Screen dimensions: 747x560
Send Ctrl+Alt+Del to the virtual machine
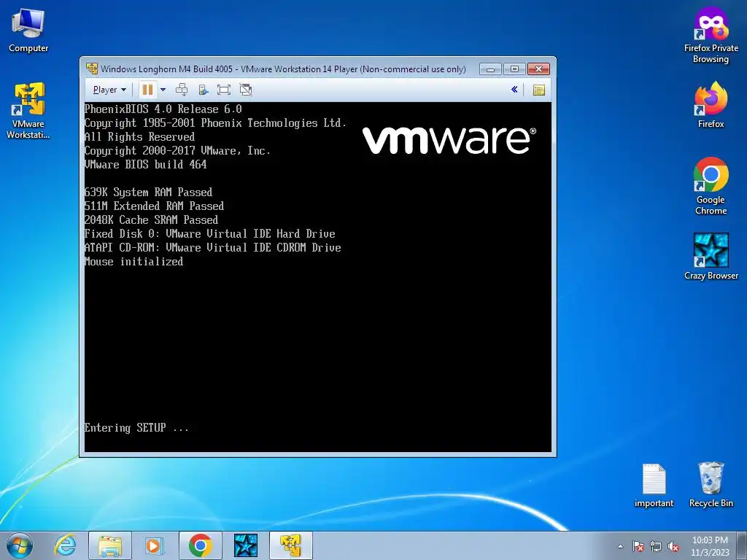[182, 90]
